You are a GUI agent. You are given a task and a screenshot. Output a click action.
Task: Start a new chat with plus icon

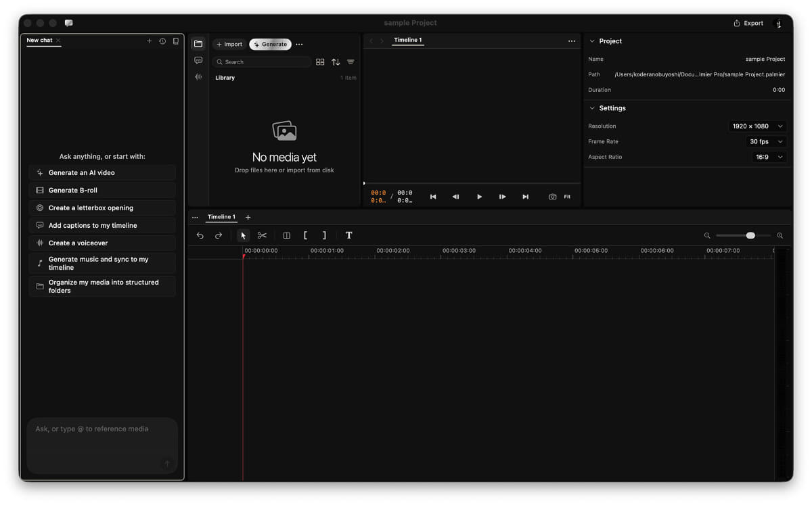click(150, 41)
